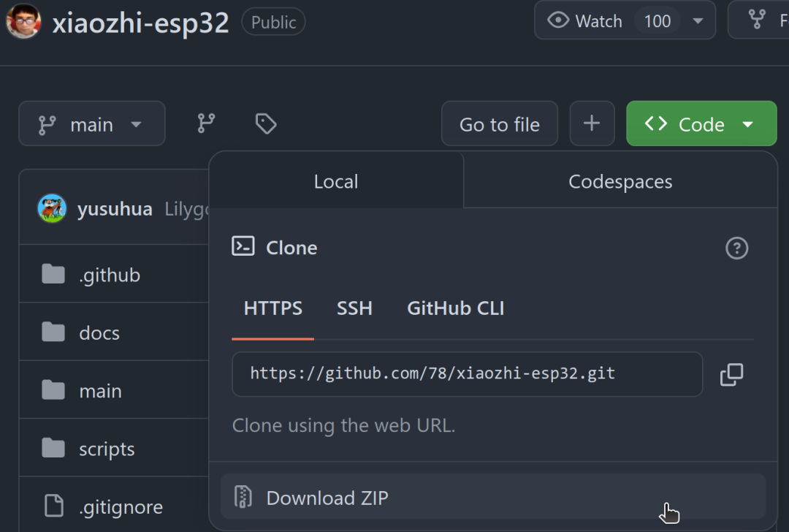Click the Clone heading text

pos(291,248)
